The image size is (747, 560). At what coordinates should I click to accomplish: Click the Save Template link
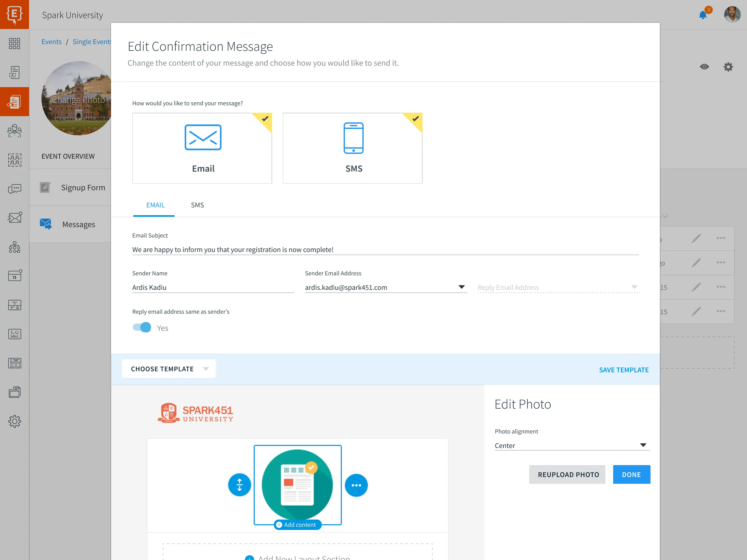[x=624, y=370]
